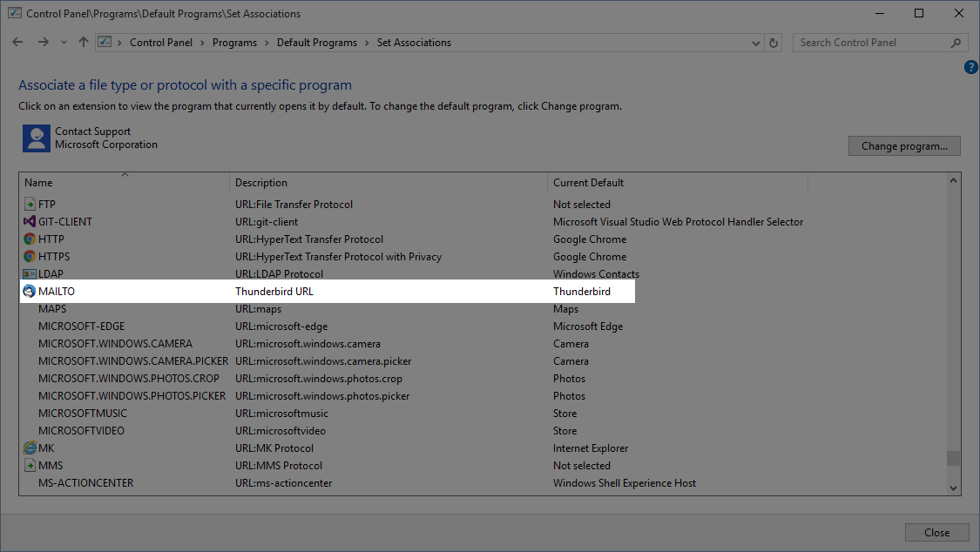This screenshot has width=980, height=552.
Task: Click the Close button at the bottom
Action: [936, 533]
